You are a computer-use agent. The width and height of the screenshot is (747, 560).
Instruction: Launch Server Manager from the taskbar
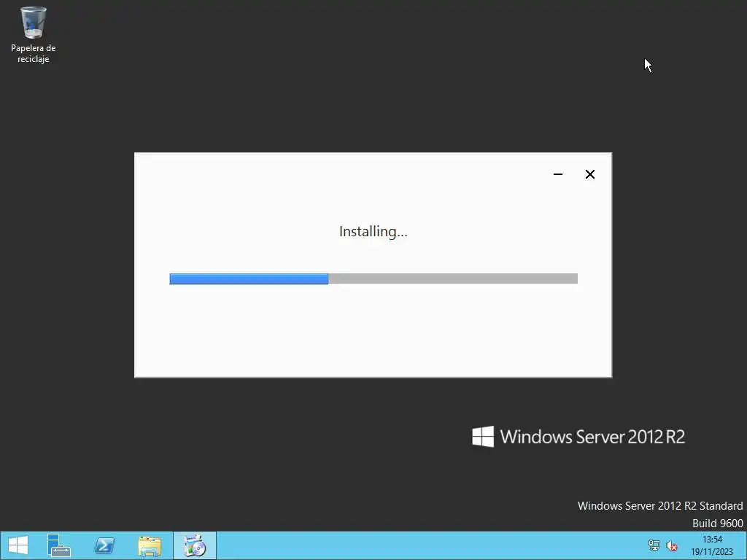coord(59,545)
